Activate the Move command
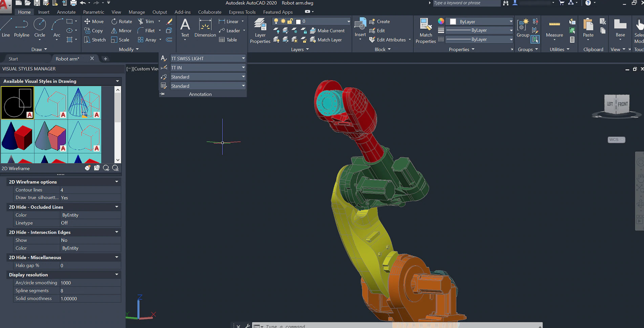 point(94,21)
